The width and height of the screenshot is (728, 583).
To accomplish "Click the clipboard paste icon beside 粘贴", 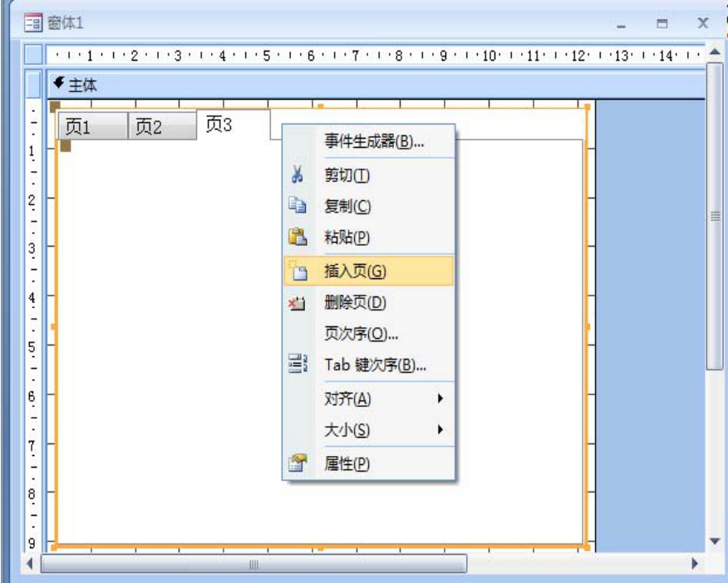I will click(x=298, y=238).
